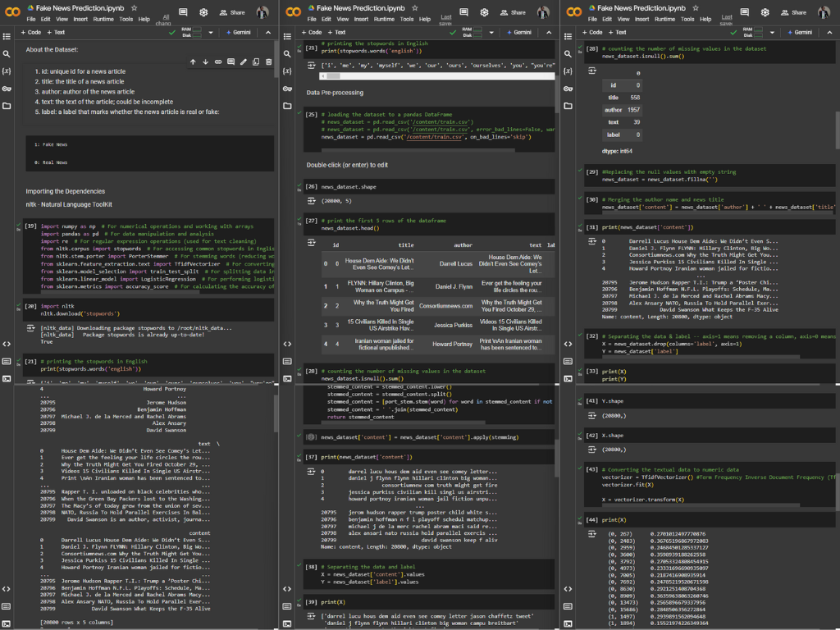The width and height of the screenshot is (840, 630).
Task: Open settings gear in left notebook header
Action: pos(203,12)
